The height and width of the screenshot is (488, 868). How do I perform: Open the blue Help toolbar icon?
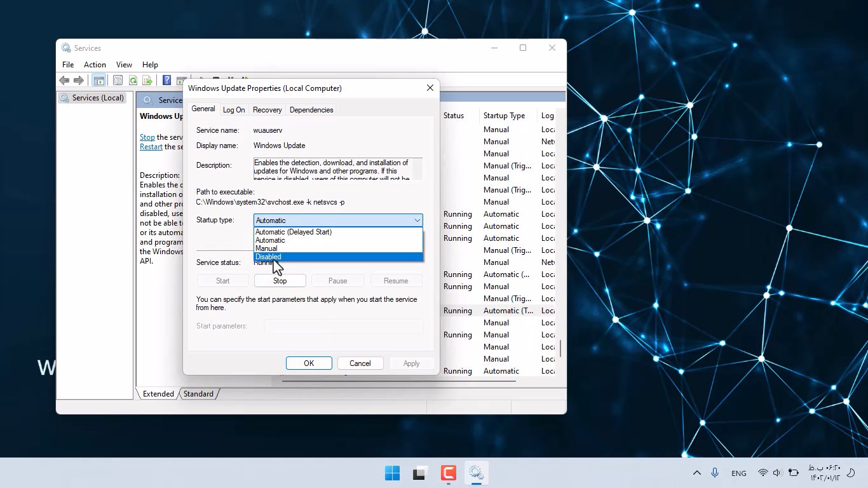pos(166,80)
